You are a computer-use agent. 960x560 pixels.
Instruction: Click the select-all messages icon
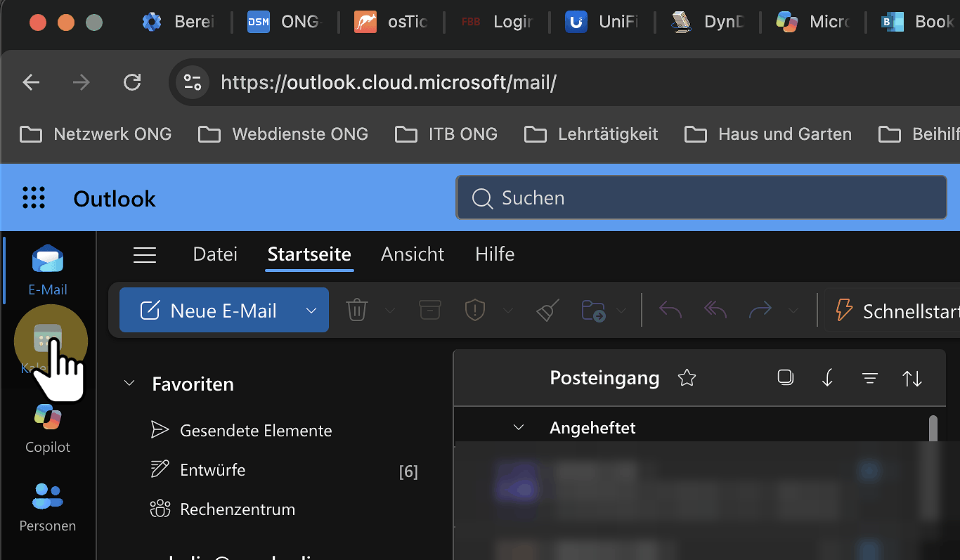click(786, 377)
